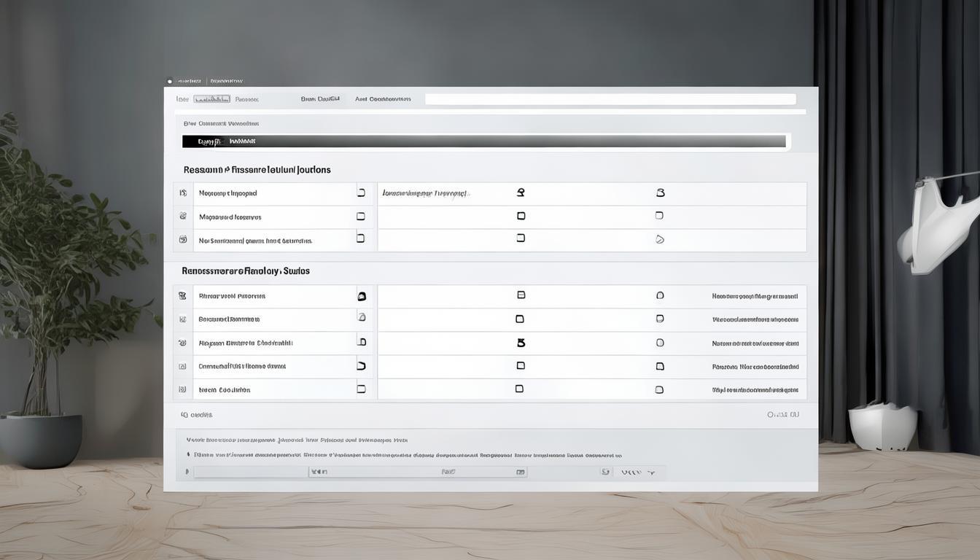Click the calendar-like icon ending the bottom field
Viewport: 980px width, 560px height.
point(521,472)
